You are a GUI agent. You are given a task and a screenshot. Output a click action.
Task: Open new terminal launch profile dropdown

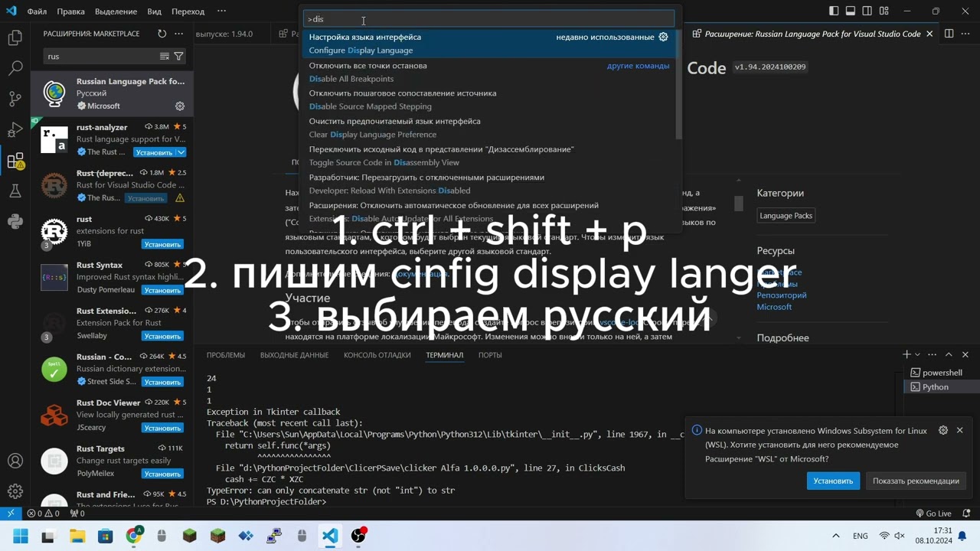[919, 354]
